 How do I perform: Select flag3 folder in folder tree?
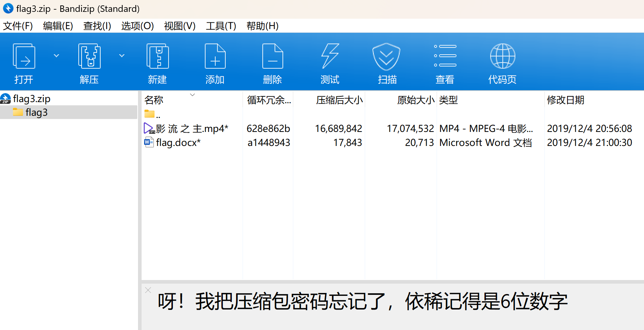(36, 112)
